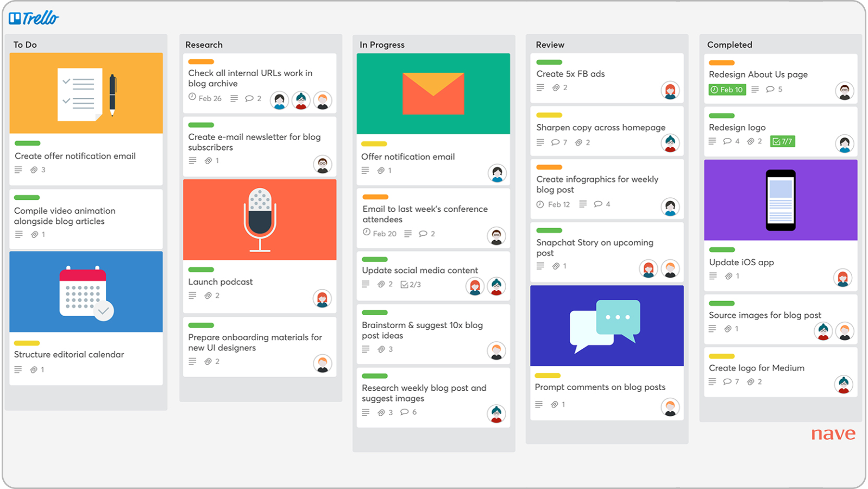The image size is (868, 489).
Task: Open the In Progress list header
Action: point(382,45)
